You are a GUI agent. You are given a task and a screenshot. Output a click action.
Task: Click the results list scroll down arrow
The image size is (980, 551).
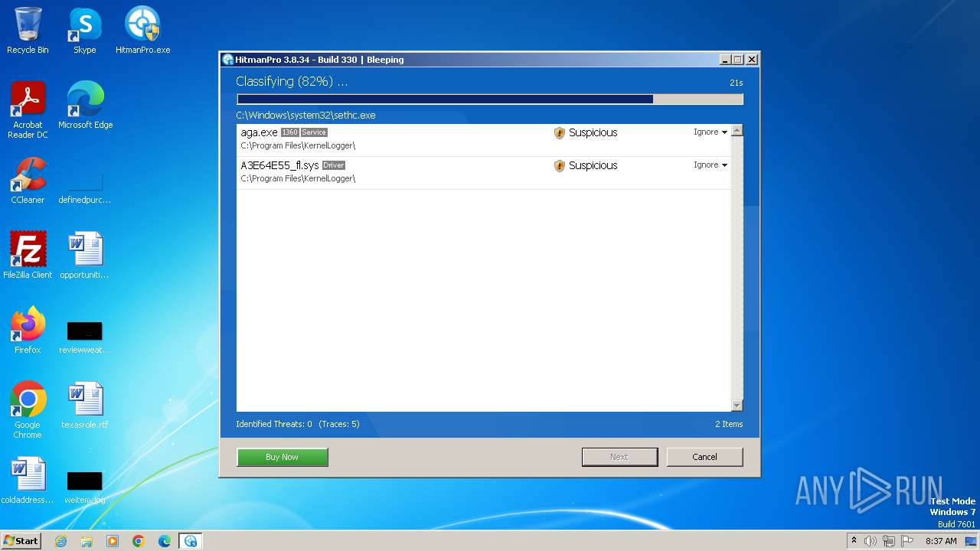[x=737, y=406]
